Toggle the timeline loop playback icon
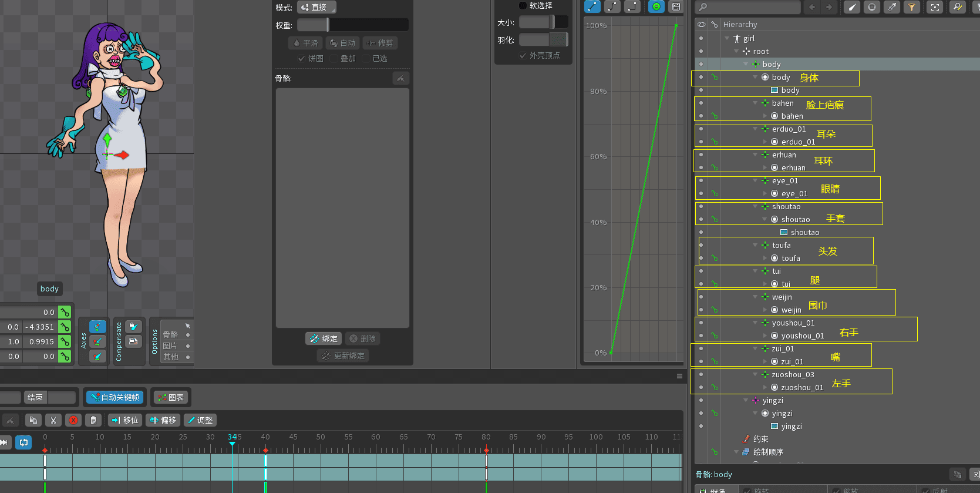 click(23, 442)
